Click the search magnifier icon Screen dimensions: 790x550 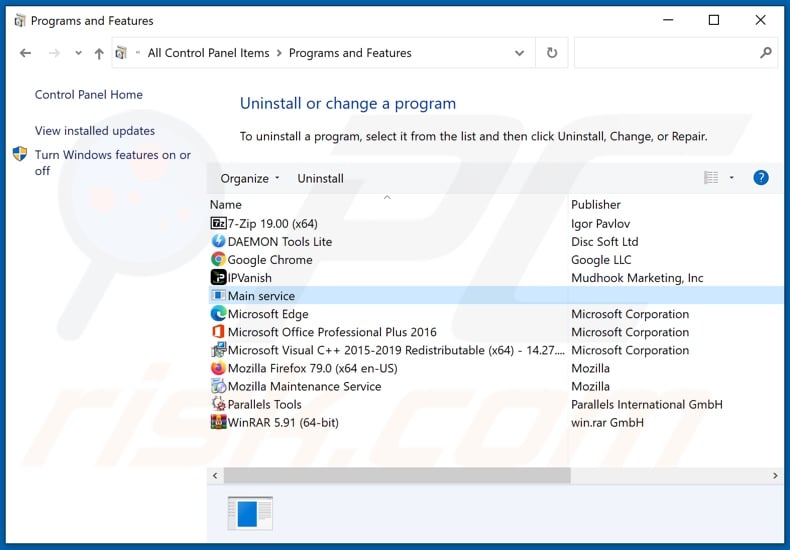(765, 52)
